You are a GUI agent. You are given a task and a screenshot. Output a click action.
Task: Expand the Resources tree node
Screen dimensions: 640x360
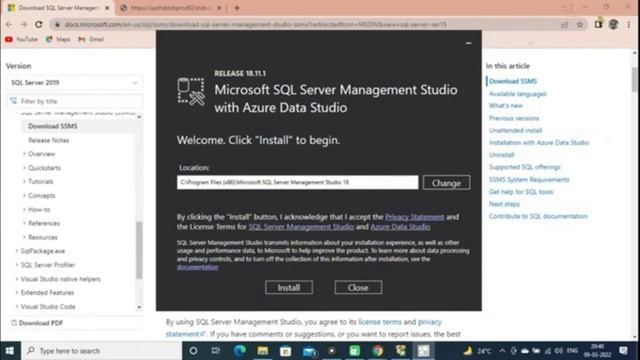pyautogui.click(x=24, y=237)
